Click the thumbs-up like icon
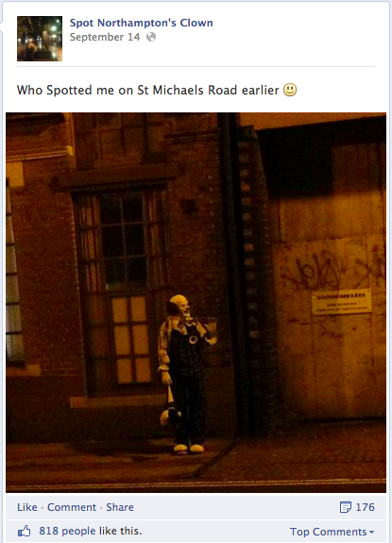Viewport: 392px width, 543px height. point(24,532)
